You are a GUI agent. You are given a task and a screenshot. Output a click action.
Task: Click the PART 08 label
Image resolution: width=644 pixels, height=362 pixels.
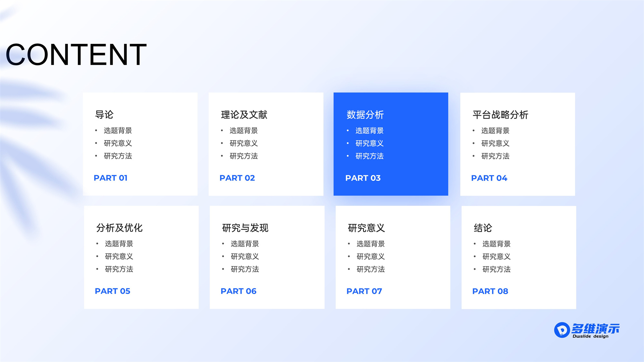coord(490,291)
